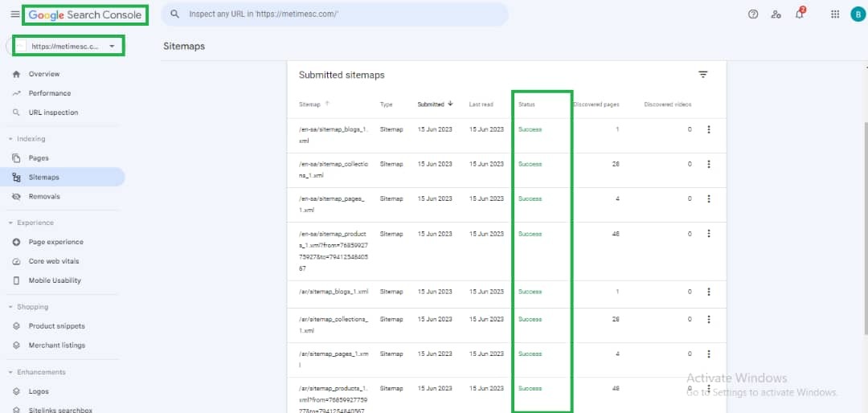
Task: Open more options for /ar/sitemap_pages_1.xml row
Action: pos(708,354)
